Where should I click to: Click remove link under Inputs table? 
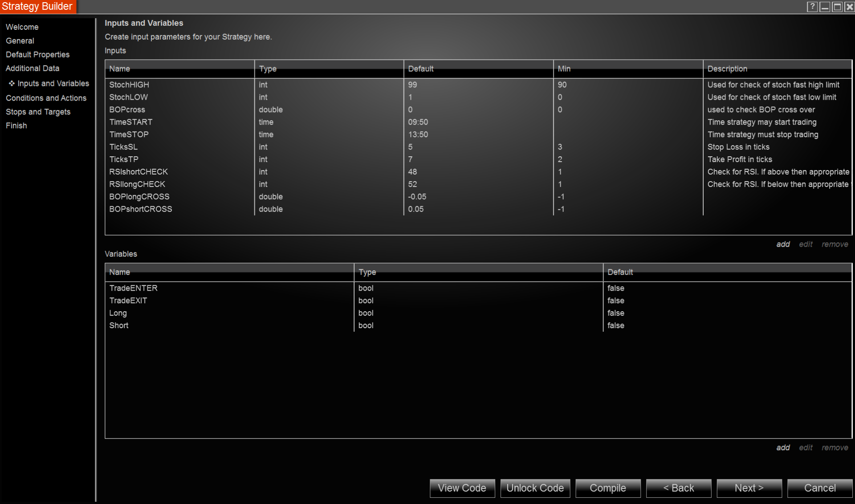pos(835,244)
